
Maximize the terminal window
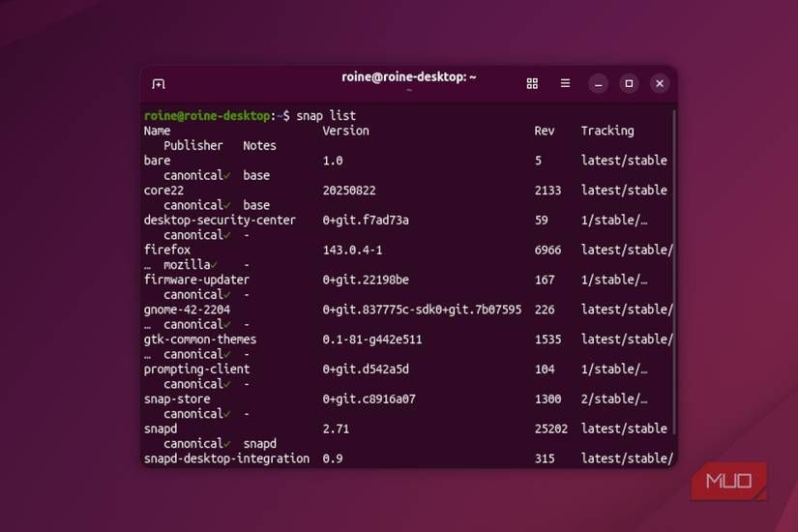629,83
